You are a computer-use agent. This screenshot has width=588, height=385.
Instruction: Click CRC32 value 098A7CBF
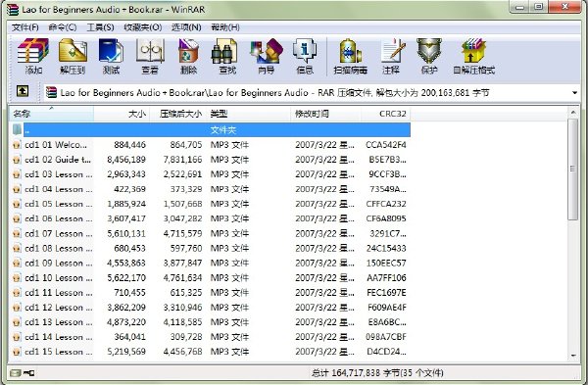(x=386, y=337)
